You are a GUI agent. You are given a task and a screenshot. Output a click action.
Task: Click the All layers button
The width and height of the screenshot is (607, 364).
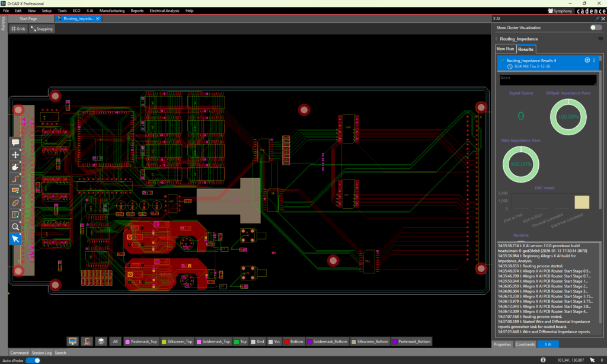(116, 341)
